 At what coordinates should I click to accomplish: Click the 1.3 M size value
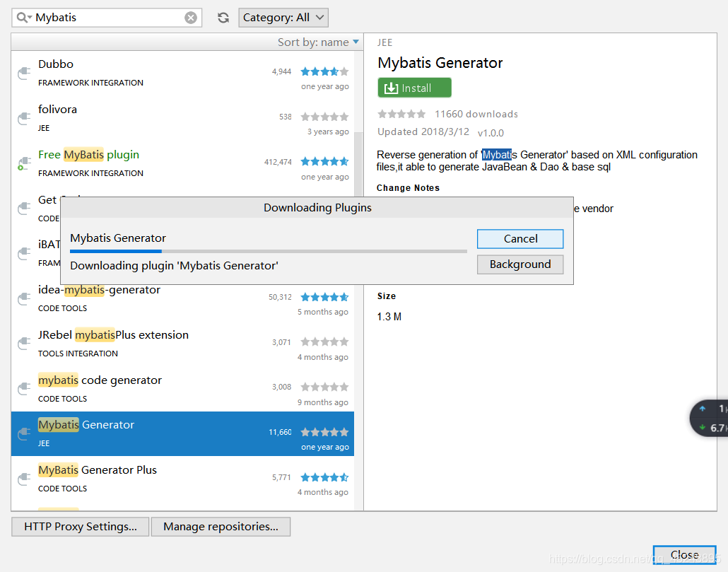(389, 317)
